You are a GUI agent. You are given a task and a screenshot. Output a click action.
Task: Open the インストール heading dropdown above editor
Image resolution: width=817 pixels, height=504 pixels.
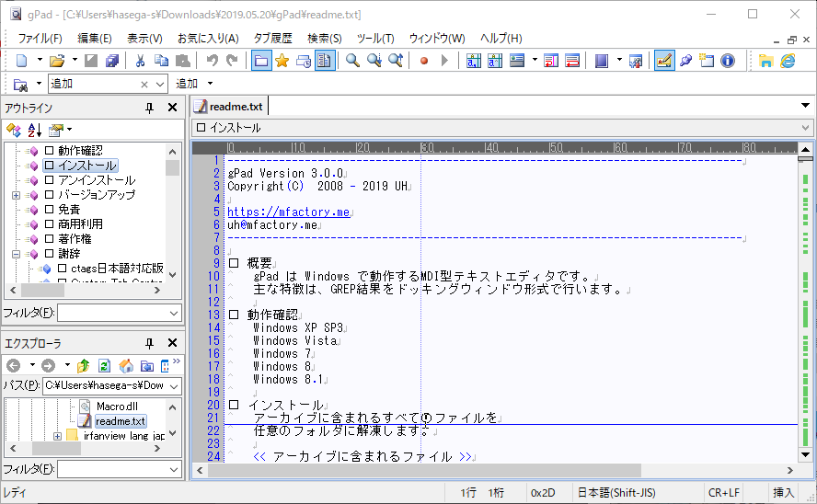click(x=806, y=128)
